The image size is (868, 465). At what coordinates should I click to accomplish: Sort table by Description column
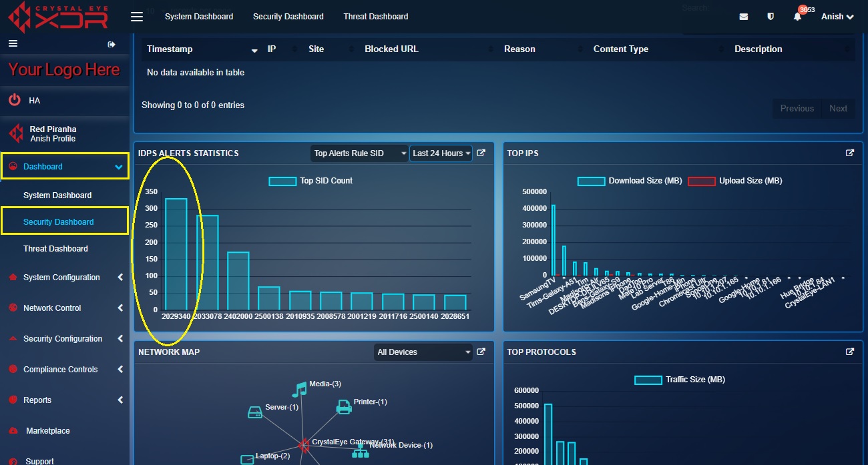click(x=792, y=49)
